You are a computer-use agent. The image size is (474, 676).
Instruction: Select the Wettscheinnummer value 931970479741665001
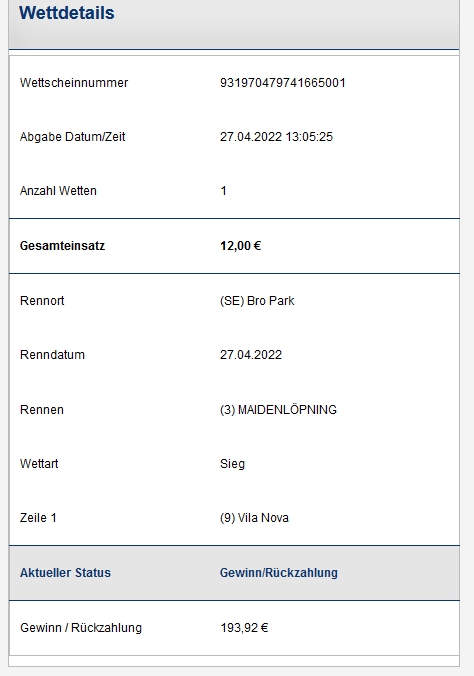point(283,83)
